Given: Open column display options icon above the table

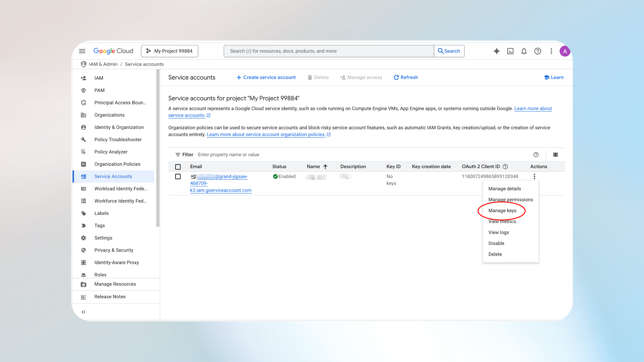Looking at the screenshot, I should [x=555, y=155].
